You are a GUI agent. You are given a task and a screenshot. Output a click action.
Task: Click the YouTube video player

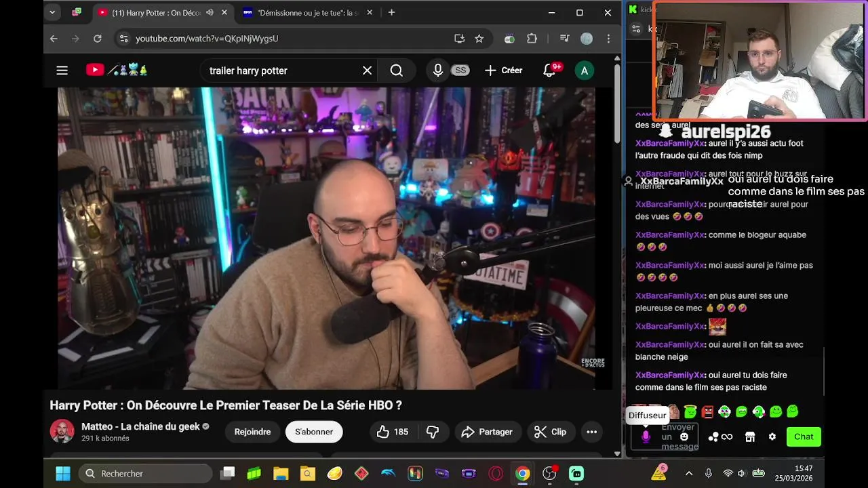[x=325, y=239]
